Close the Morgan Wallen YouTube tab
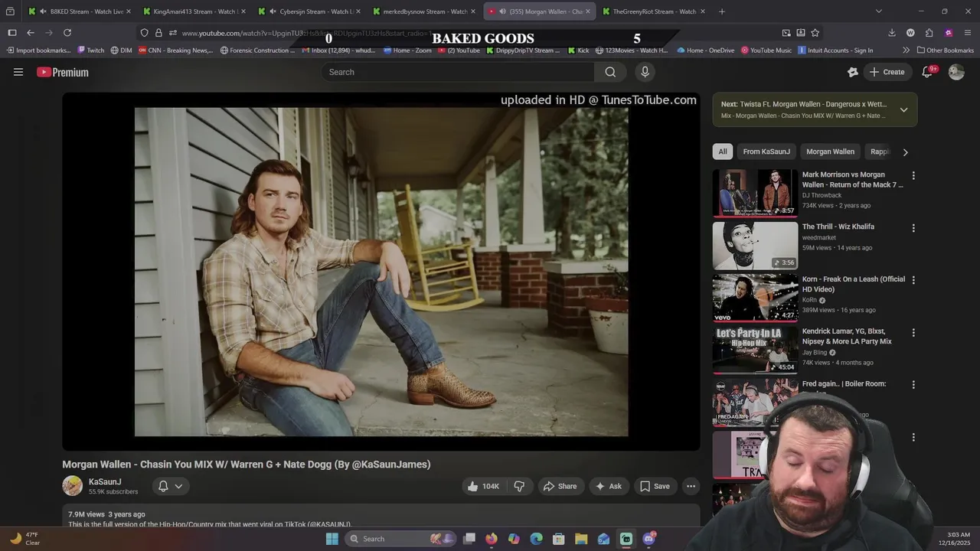 588,11
